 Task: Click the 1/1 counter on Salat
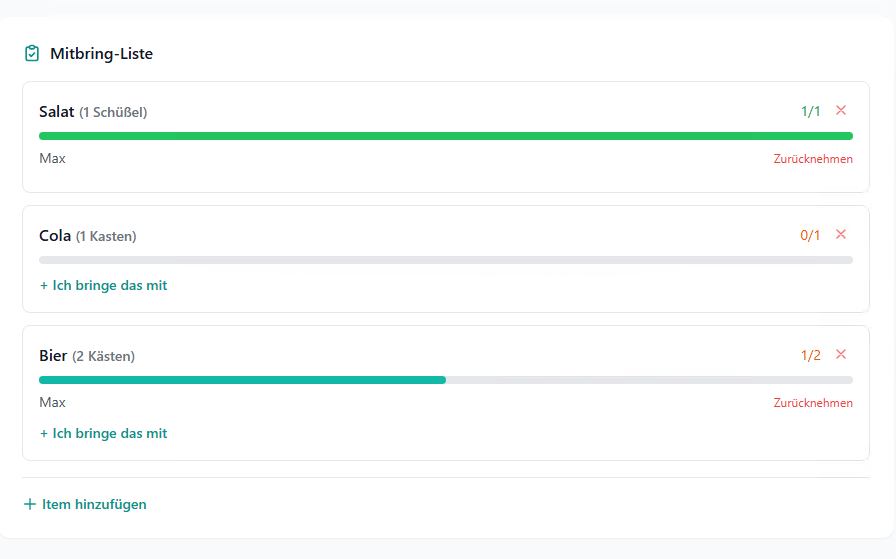click(810, 111)
